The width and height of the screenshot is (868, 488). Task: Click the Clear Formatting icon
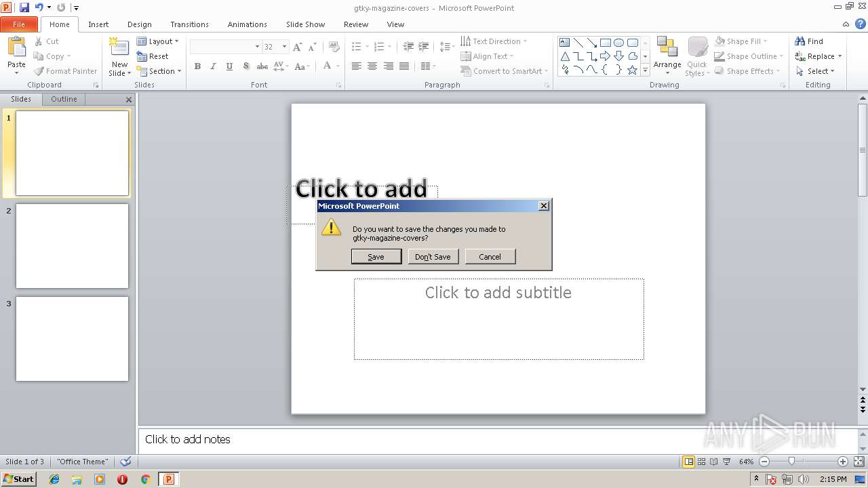[x=334, y=47]
